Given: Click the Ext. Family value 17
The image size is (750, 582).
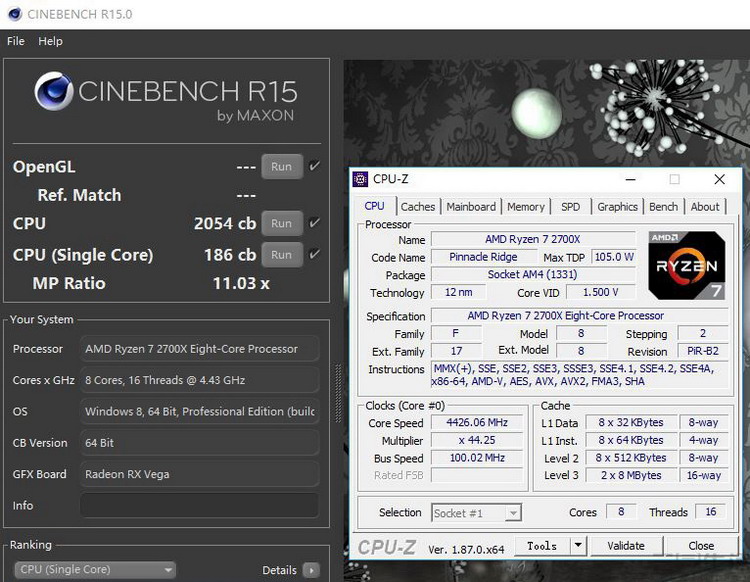Looking at the screenshot, I should 456,351.
